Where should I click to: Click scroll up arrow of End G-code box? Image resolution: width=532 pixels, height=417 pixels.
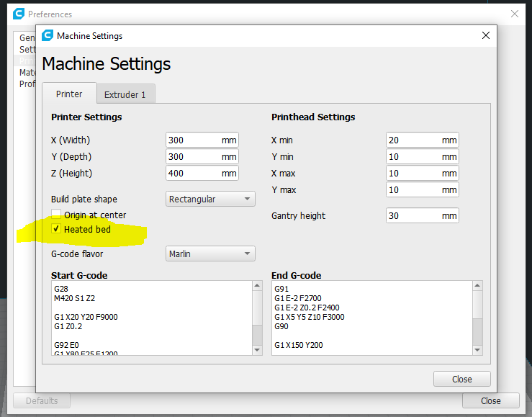pos(477,286)
